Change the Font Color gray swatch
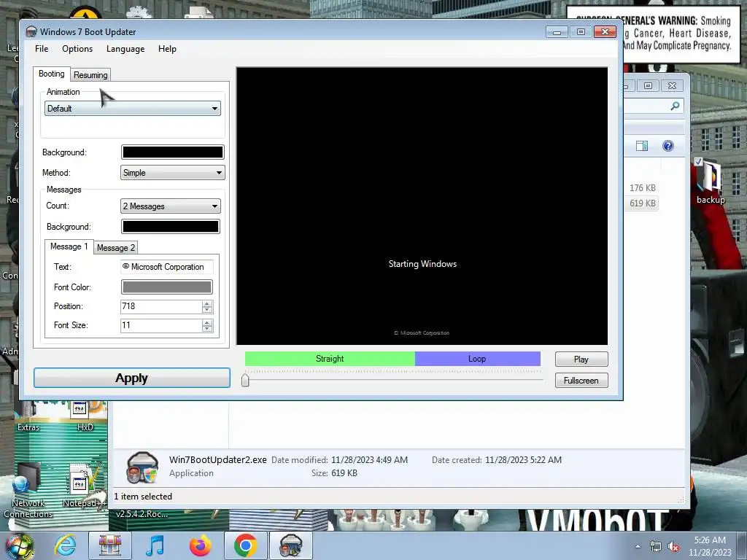 pos(167,287)
